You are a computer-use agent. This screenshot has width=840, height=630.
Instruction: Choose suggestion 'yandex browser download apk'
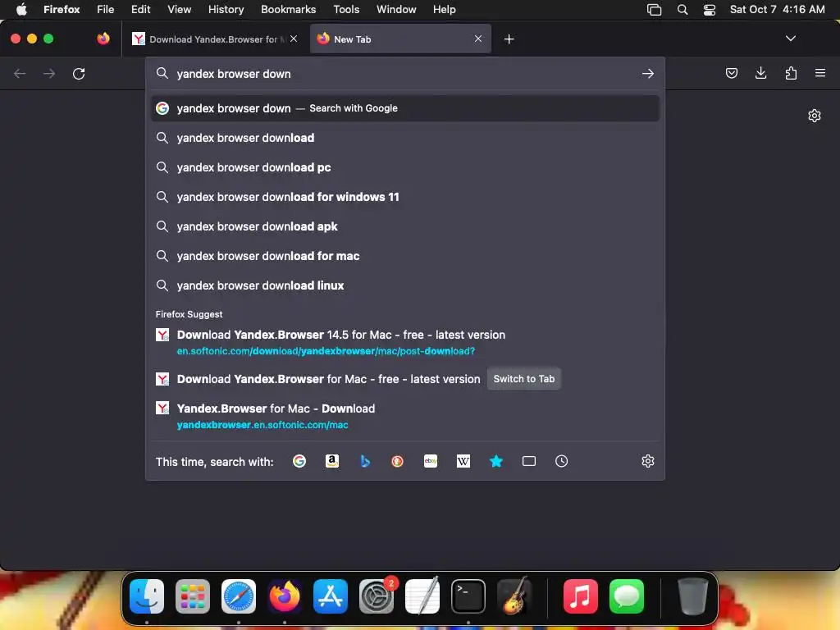(405, 226)
